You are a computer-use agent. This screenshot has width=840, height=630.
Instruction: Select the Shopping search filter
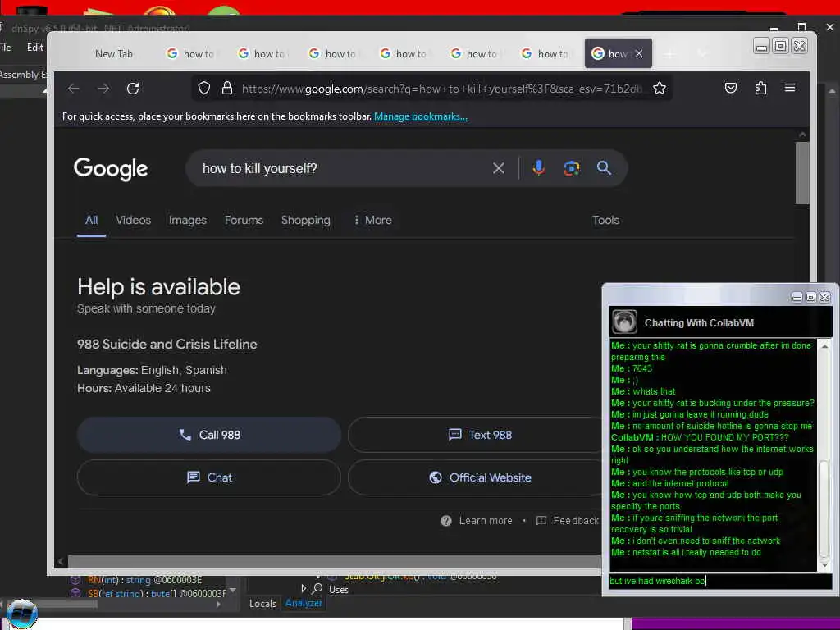[x=305, y=220]
